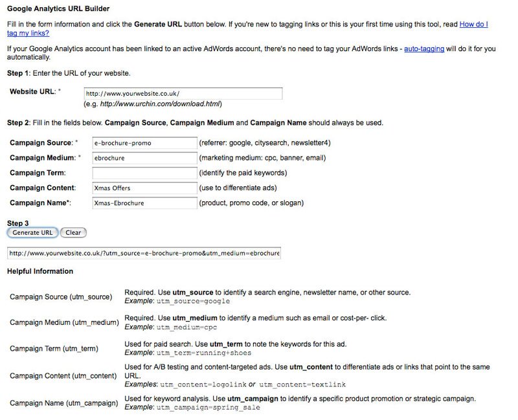
Task: Click the example 'utm_content=textlink' text
Action: click(302, 384)
